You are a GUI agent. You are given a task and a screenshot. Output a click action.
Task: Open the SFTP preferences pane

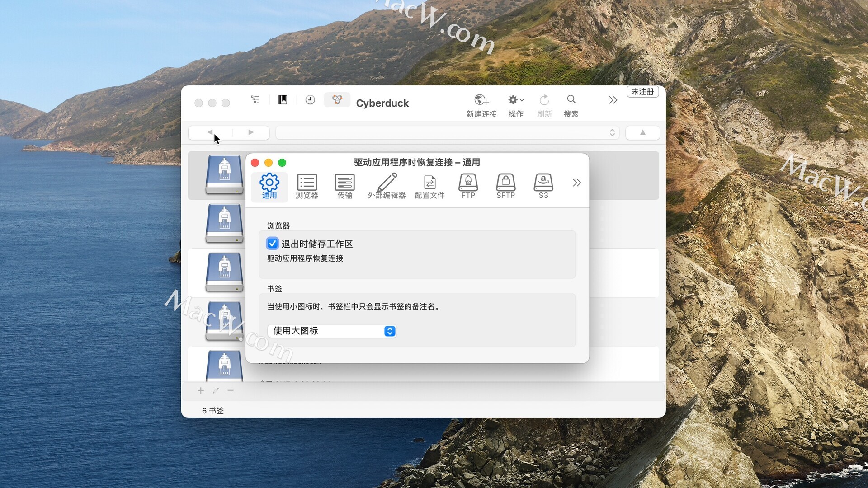[x=505, y=186]
